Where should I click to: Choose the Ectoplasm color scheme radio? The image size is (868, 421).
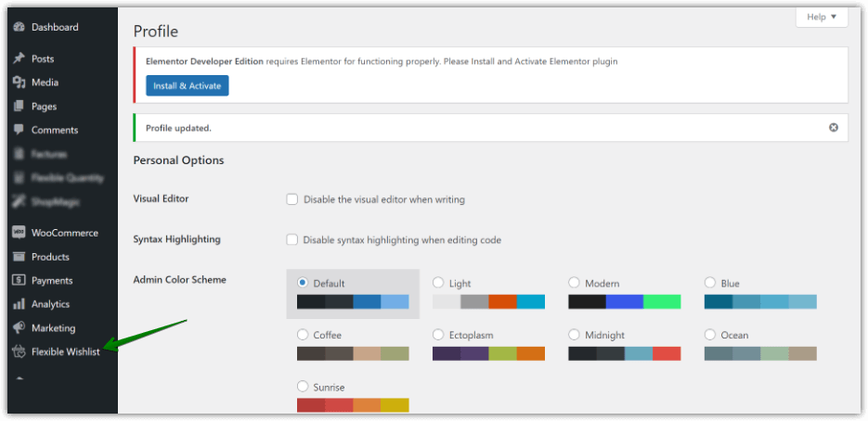coord(438,335)
